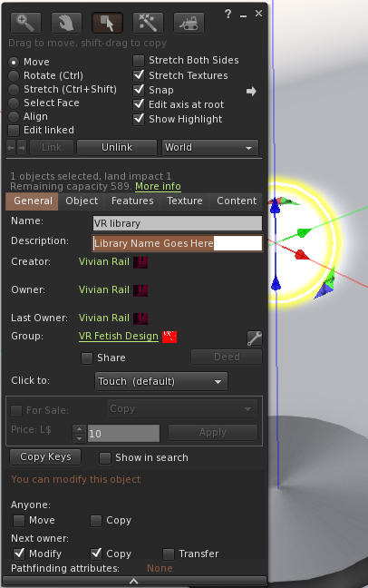Open the World coordinate dropdown
Screen dimensions: 368x588
click(x=210, y=147)
